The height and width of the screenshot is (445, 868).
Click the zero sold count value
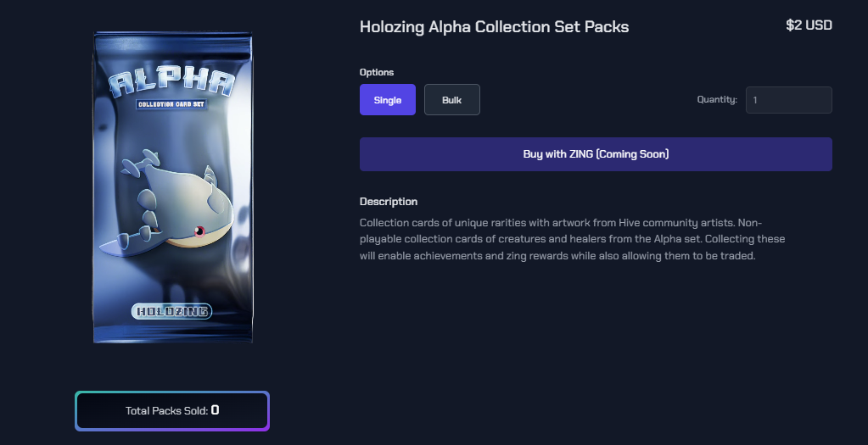pyautogui.click(x=216, y=410)
